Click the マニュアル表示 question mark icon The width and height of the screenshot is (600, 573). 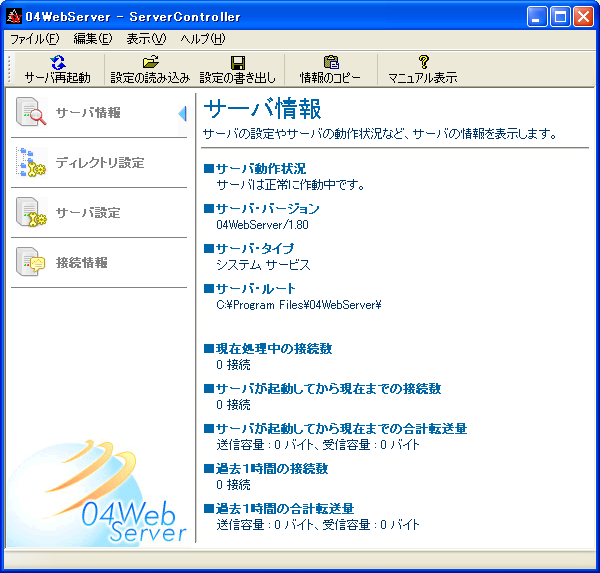click(423, 62)
